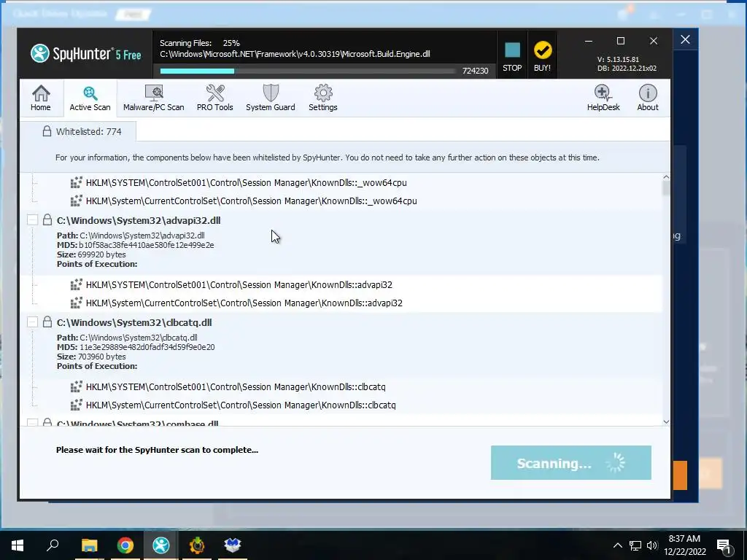Open SpyHunter Settings
Image resolution: width=747 pixels, height=560 pixels.
click(x=323, y=98)
